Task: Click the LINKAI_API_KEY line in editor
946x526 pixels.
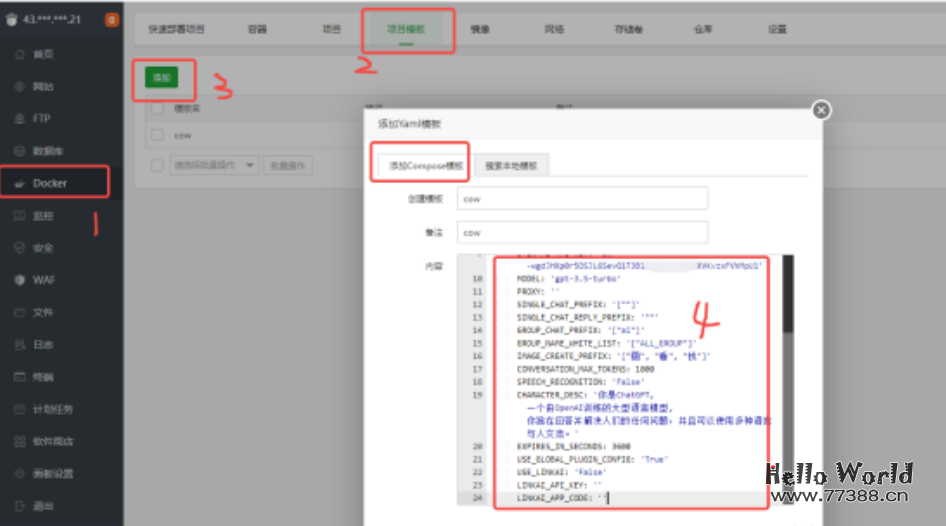Action: click(559, 485)
